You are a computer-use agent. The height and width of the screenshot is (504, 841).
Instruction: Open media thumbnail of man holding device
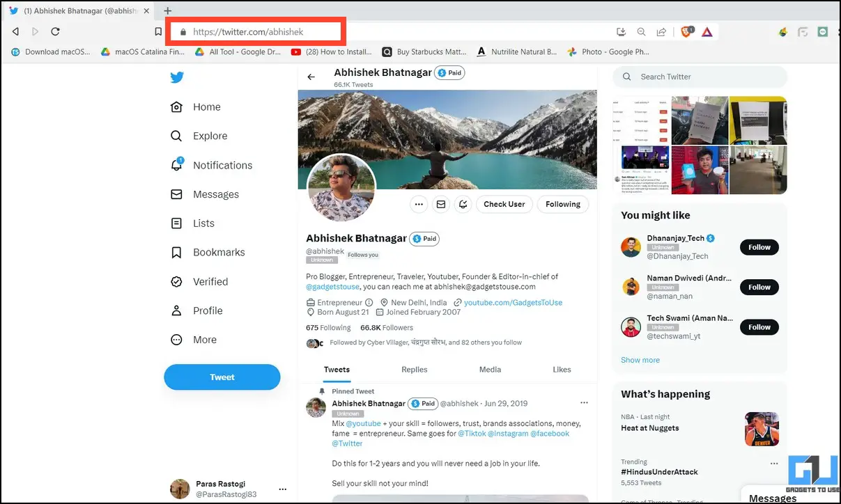click(x=700, y=169)
